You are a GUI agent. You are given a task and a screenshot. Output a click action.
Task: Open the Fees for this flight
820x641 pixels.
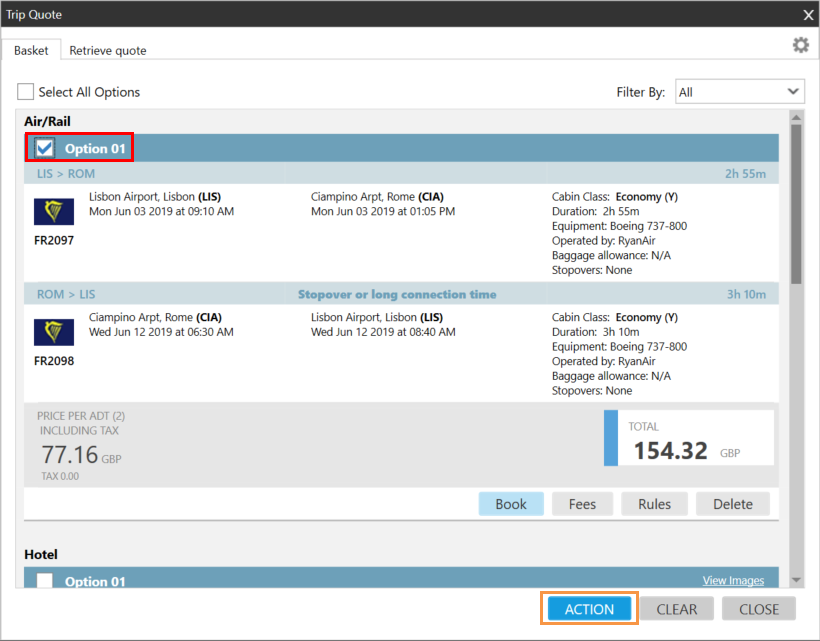(583, 504)
